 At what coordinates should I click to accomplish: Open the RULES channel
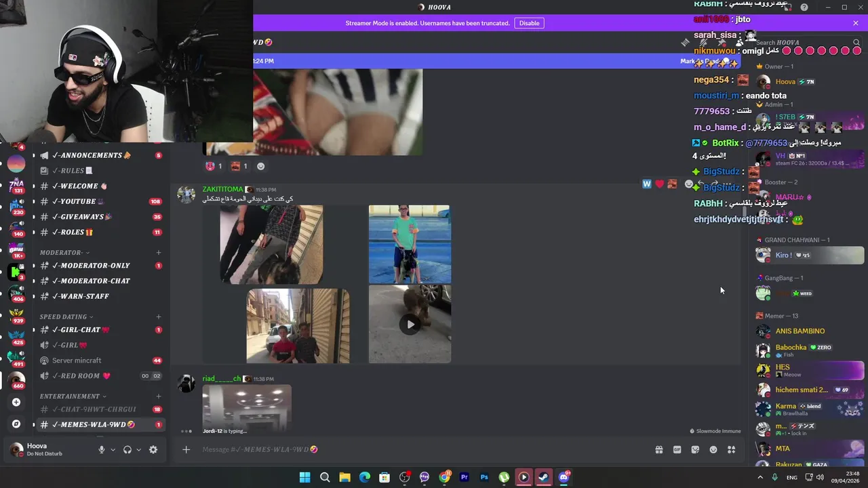tap(100, 171)
